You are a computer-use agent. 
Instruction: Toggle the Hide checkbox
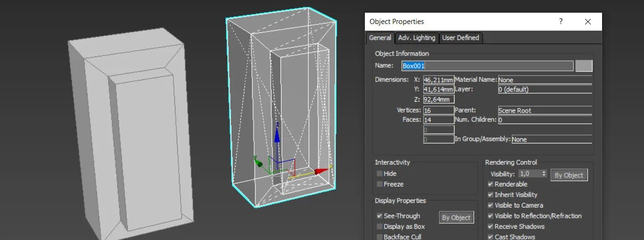click(380, 174)
